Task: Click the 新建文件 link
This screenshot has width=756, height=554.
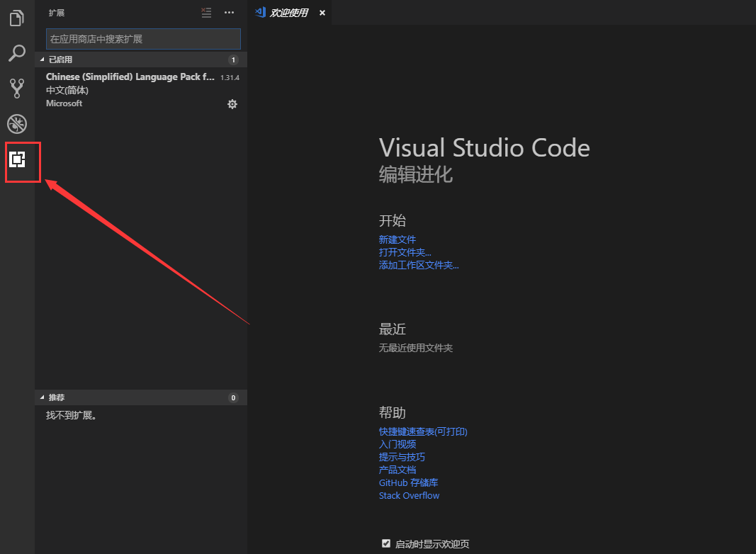Action: [x=397, y=239]
